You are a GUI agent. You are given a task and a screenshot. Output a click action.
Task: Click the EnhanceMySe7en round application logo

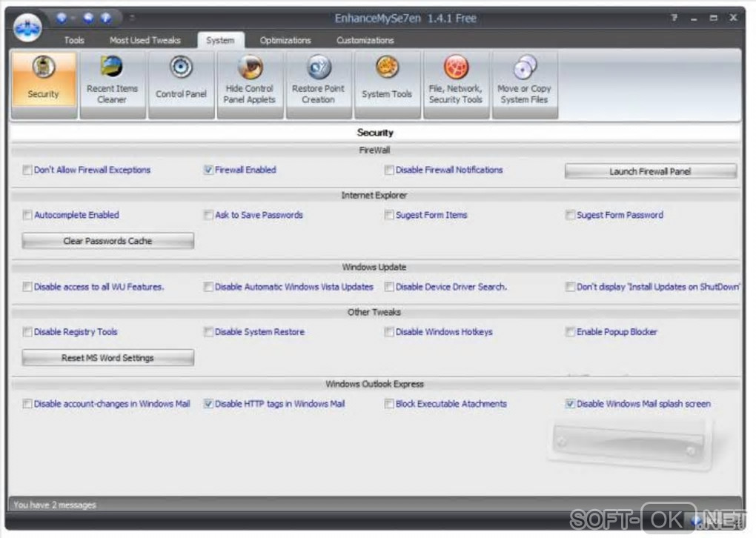pyautogui.click(x=27, y=27)
